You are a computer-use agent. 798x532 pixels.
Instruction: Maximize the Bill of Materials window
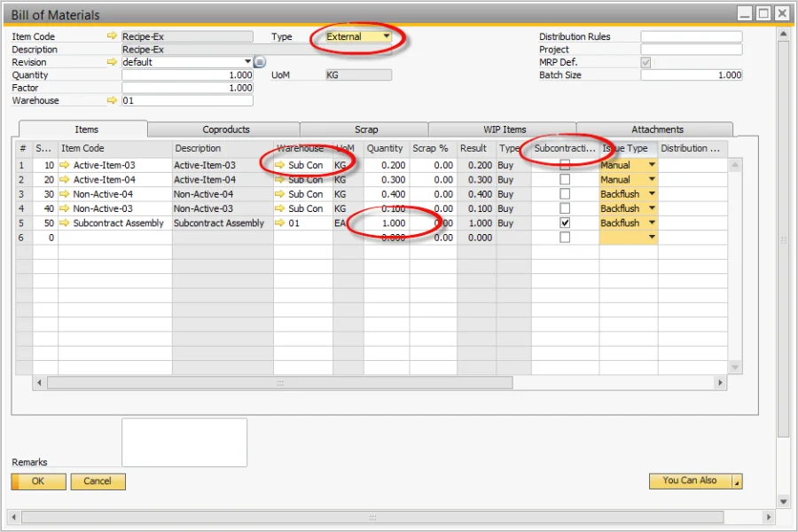pos(763,13)
